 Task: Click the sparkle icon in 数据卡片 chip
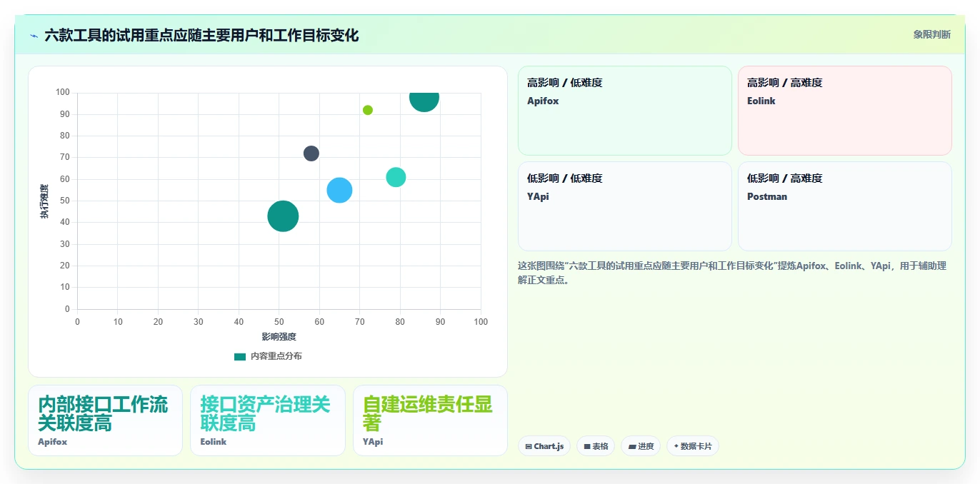coord(676,446)
